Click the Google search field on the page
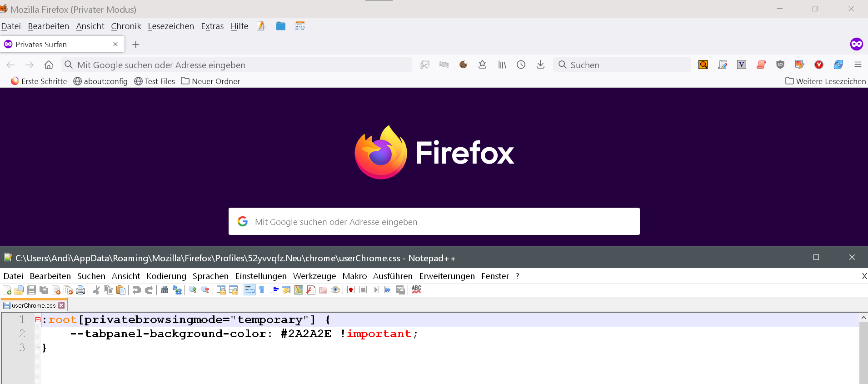The width and height of the screenshot is (868, 384). click(434, 221)
